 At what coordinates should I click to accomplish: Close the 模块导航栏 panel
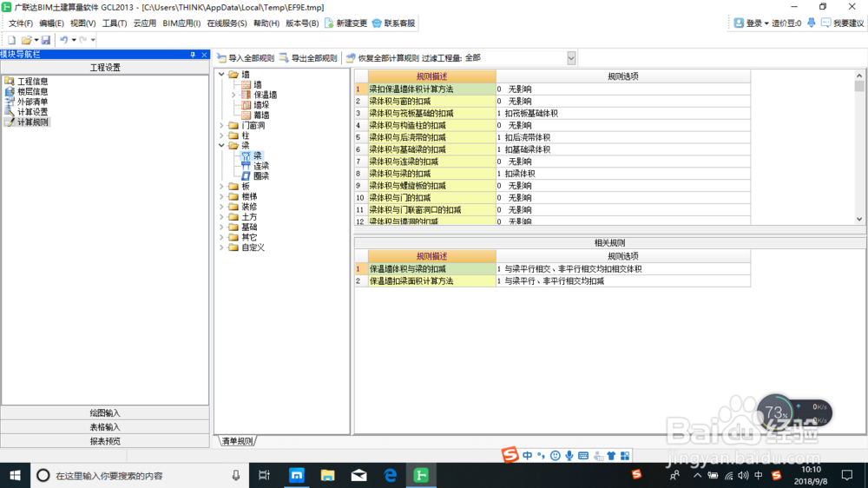pyautogui.click(x=204, y=55)
